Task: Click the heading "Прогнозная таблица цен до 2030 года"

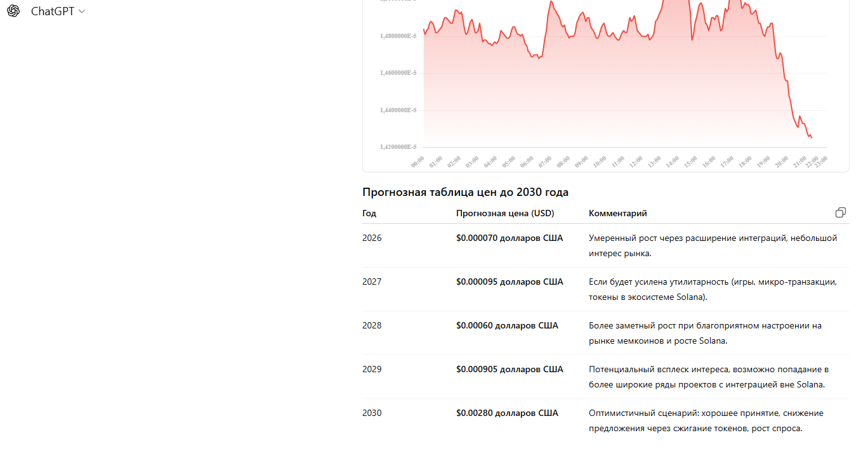Action: point(465,192)
